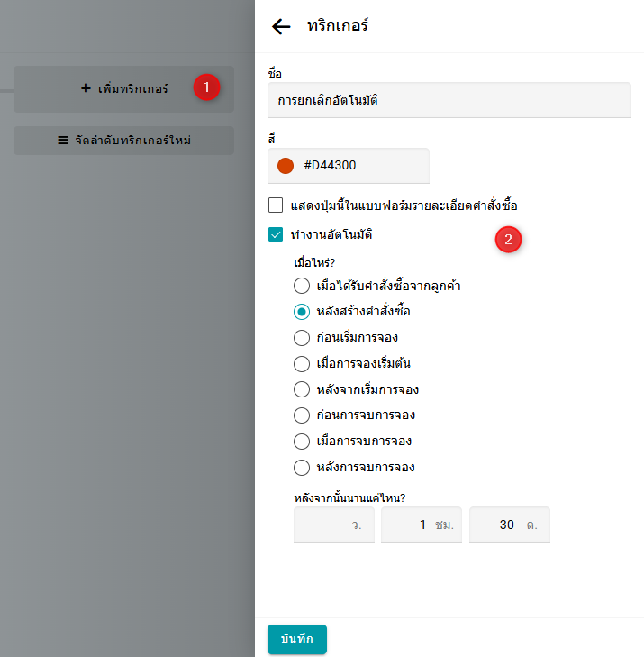The image size is (644, 657).
Task: Select หลังการจบการจอง radio option
Action: pos(302,468)
